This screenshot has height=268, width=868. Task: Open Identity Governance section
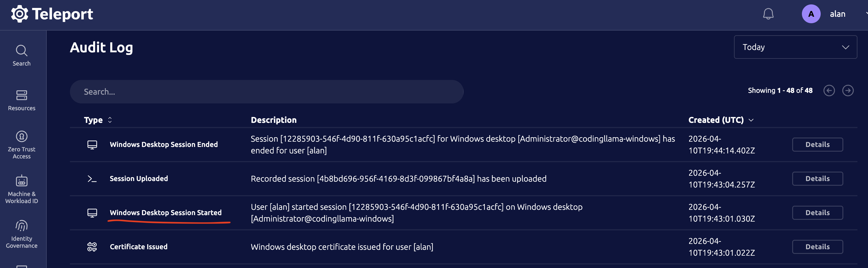[x=21, y=234]
